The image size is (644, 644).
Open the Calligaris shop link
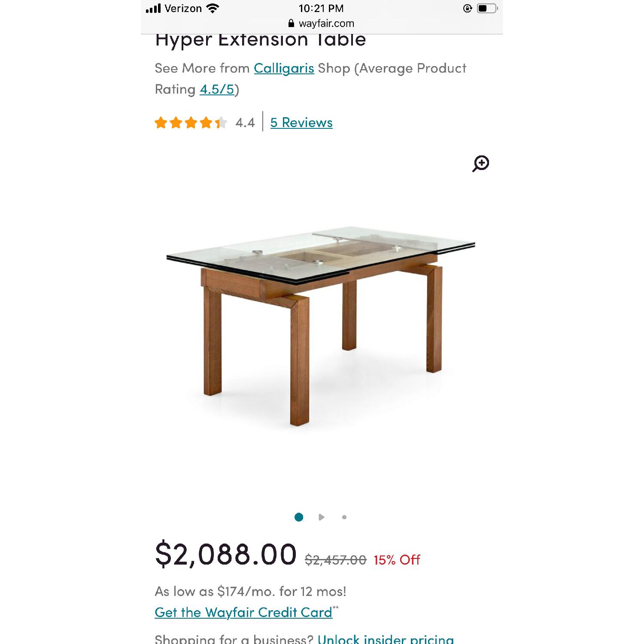point(284,68)
